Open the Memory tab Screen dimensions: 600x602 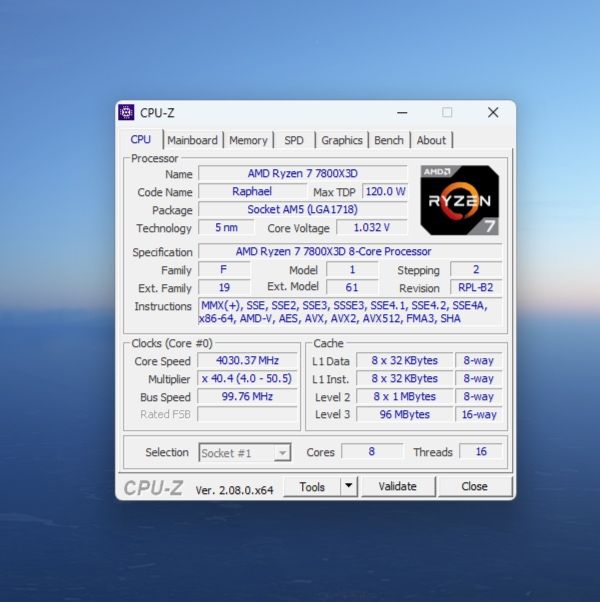[x=248, y=141]
